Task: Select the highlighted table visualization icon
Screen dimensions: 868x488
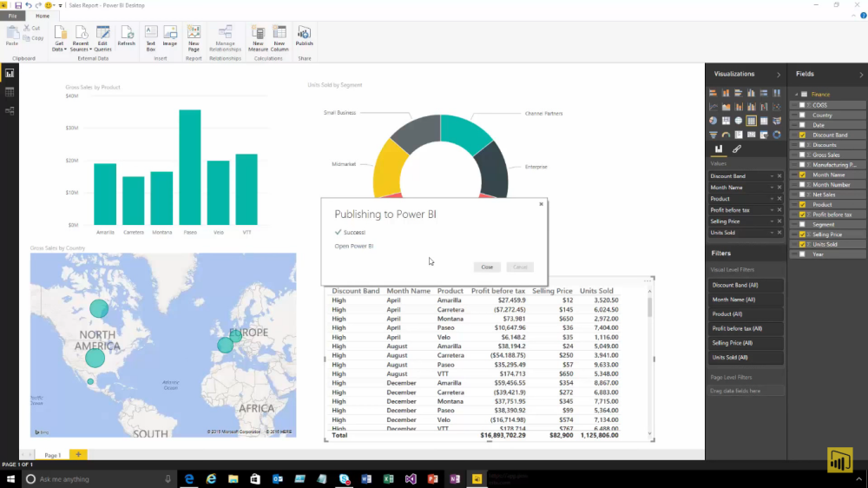Action: point(751,120)
